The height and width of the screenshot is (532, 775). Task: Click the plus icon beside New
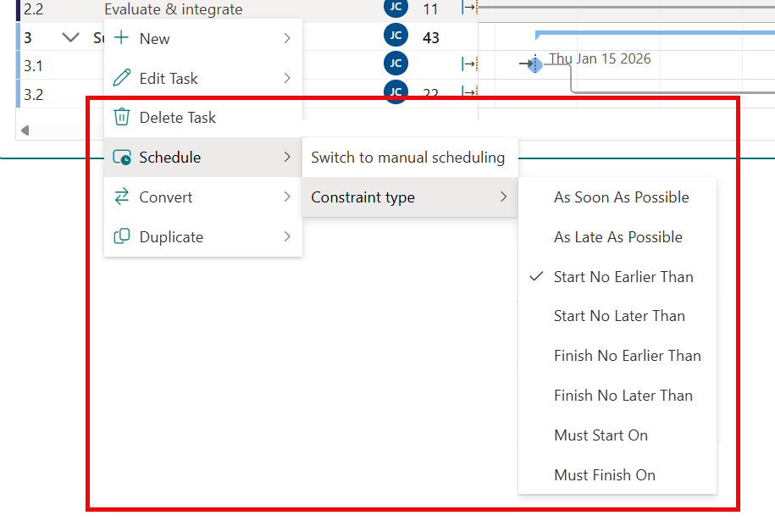coord(122,38)
